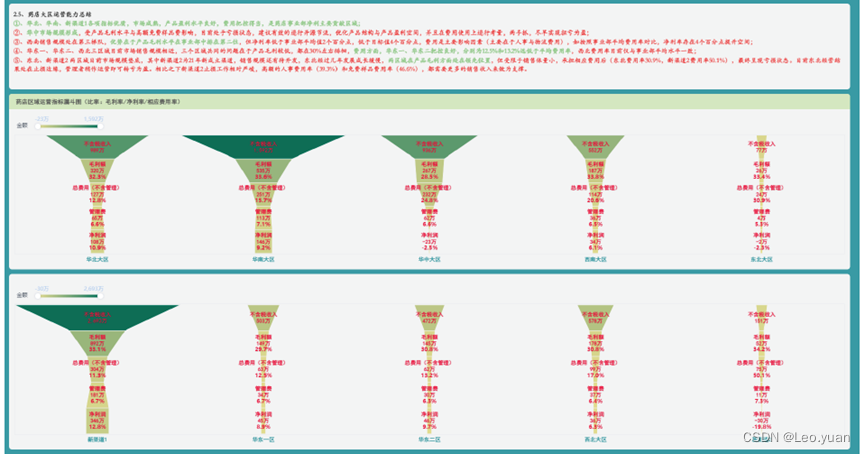The image size is (865, 454).
Task: Select the 总费用 segment of the 华南大区 funnel
Action: coord(263,194)
